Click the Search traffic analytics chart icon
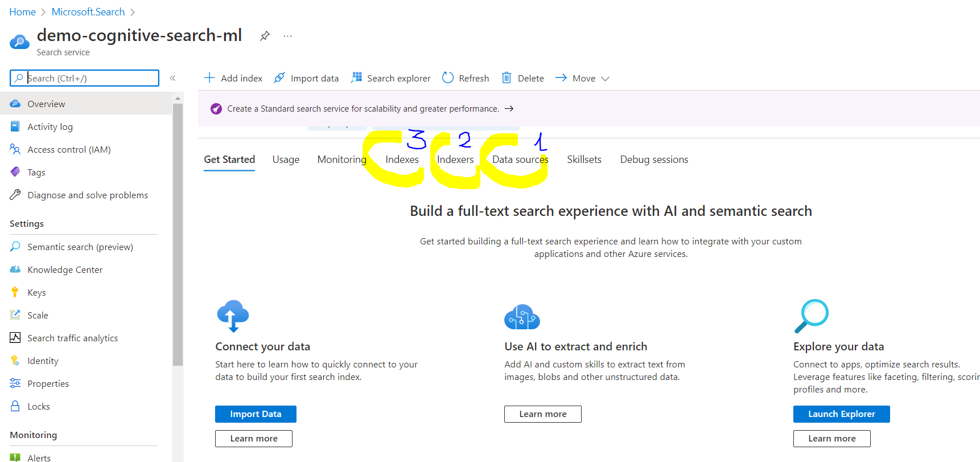 pyautogui.click(x=15, y=338)
